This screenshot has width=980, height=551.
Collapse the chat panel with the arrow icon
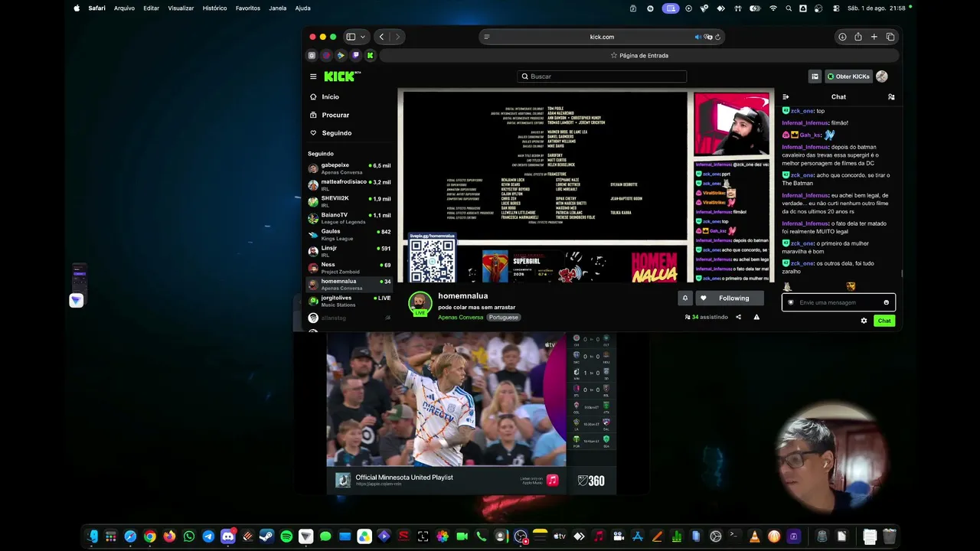pyautogui.click(x=786, y=97)
